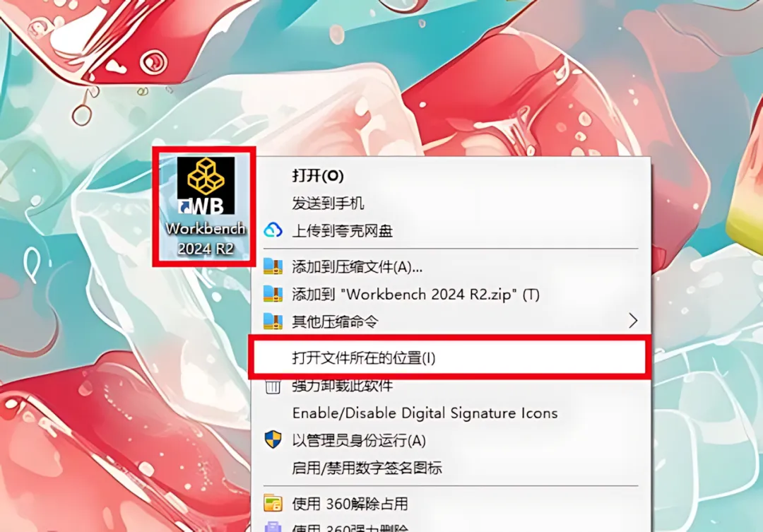Click the 360 folder unlock icon

[273, 503]
